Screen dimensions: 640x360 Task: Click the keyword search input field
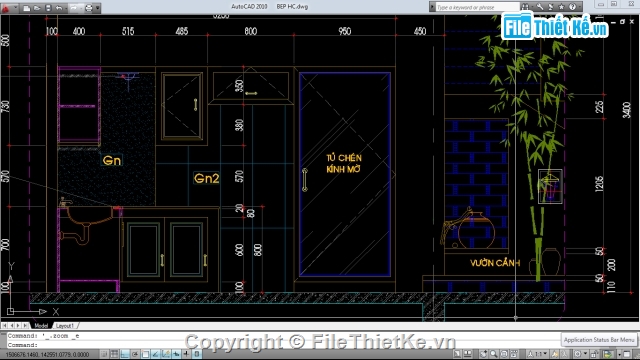477,7
